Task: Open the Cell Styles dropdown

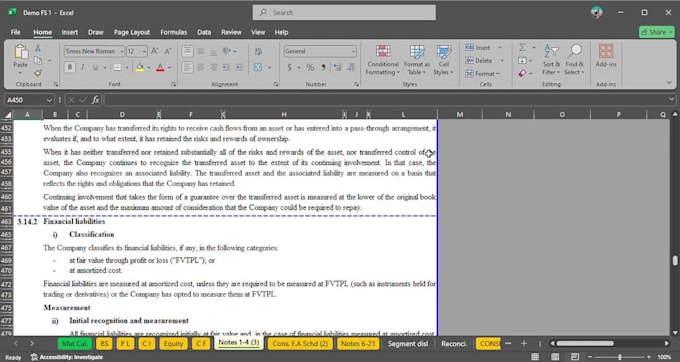Action: click(x=444, y=60)
